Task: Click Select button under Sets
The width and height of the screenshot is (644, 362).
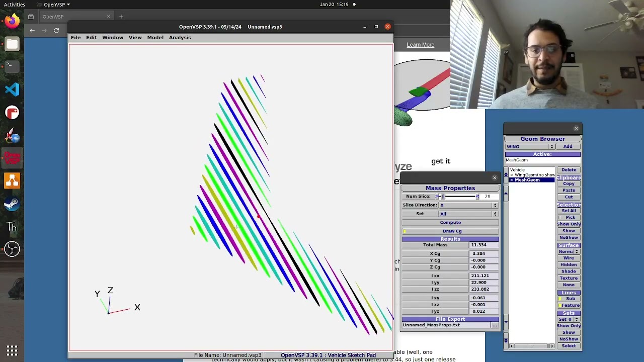Action: (x=569, y=346)
